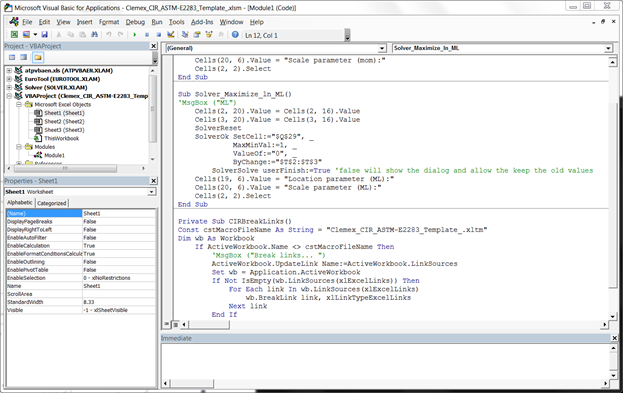Click the View Microsoft Excel toolbar icon
The image size is (623, 393).
14,35
